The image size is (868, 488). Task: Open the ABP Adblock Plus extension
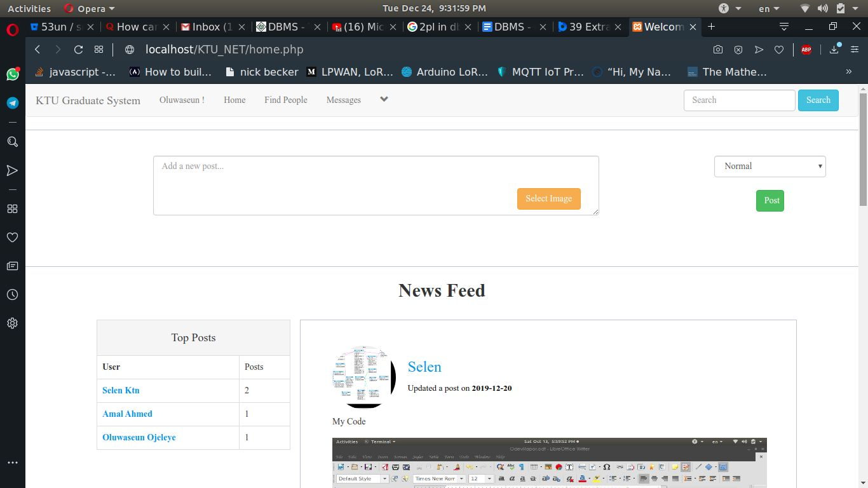pos(806,50)
